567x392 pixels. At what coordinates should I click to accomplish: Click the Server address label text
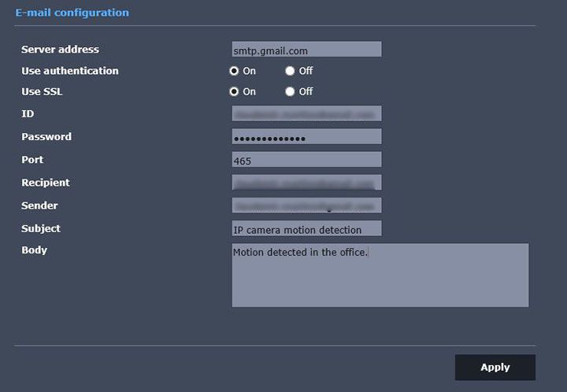pyautogui.click(x=60, y=50)
